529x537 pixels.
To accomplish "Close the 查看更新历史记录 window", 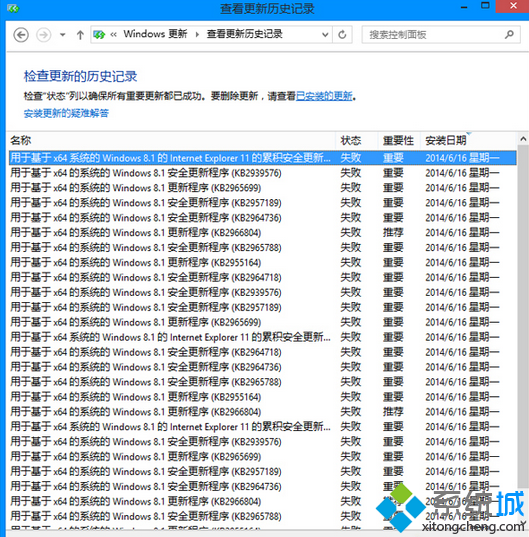I will click(x=513, y=6).
